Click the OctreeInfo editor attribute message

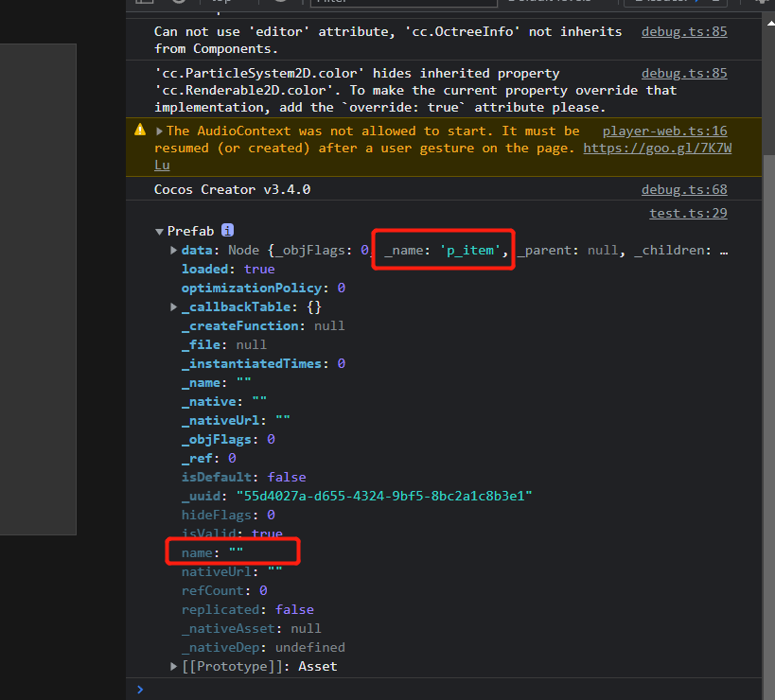pos(388,40)
